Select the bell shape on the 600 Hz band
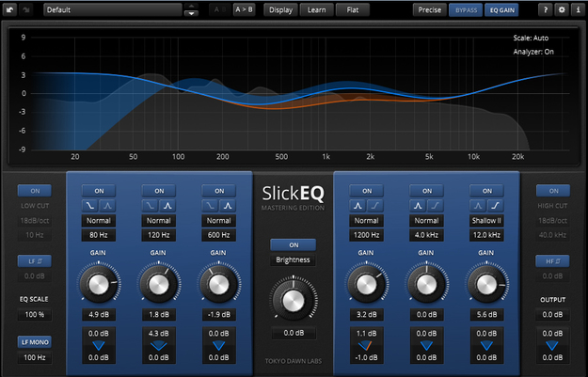This screenshot has width=588, height=377. point(227,205)
